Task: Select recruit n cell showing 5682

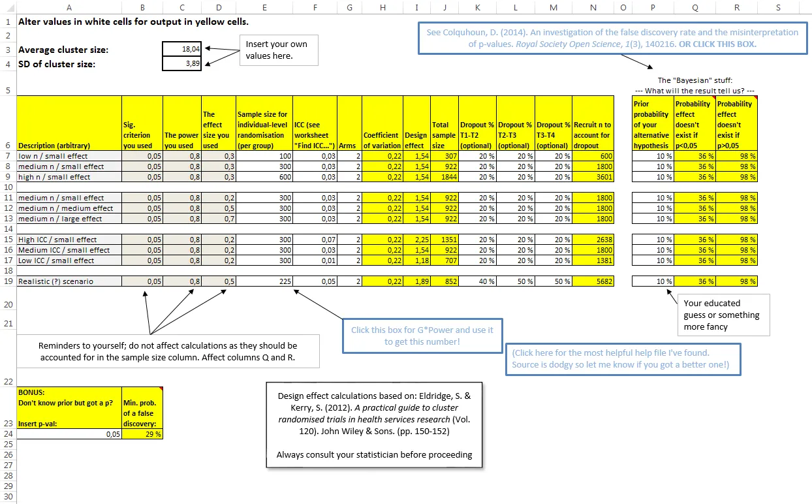Action: 593,281
